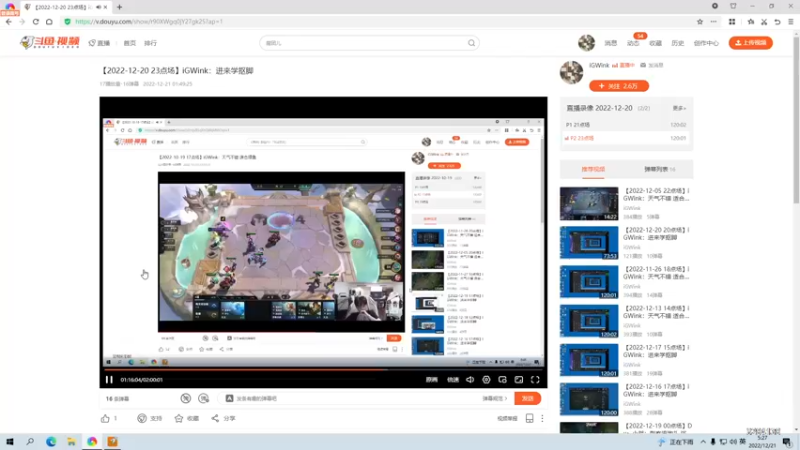Click the 支持 support icon
The height and width of the screenshot is (450, 800).
pyautogui.click(x=149, y=418)
